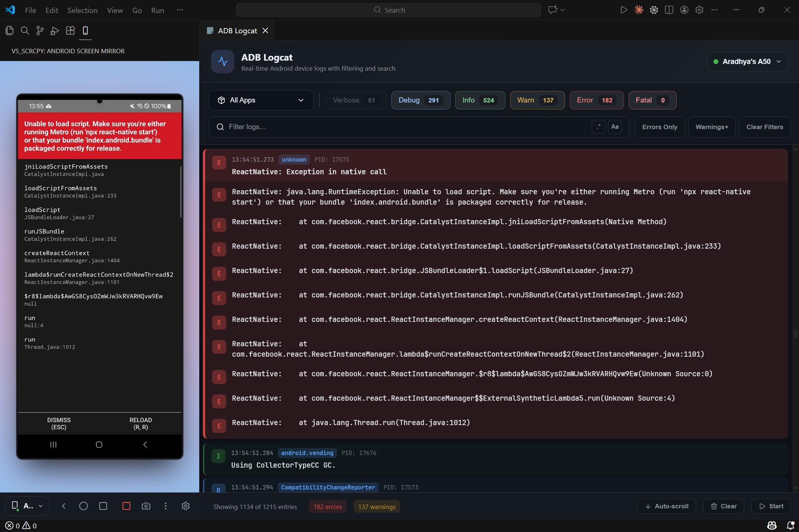Viewport: 799px width, 532px height.
Task: Select the device mirror activity icon
Action: [85, 31]
